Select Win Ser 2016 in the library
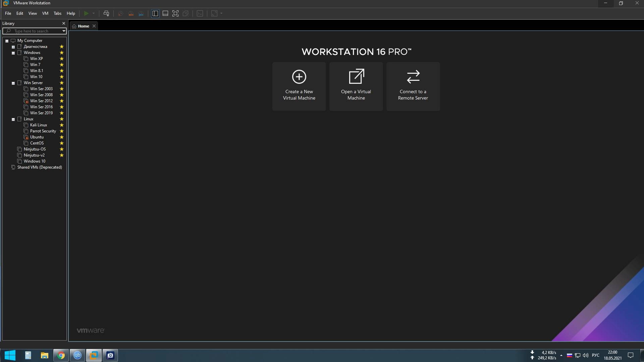This screenshot has height=362, width=644. pyautogui.click(x=41, y=107)
